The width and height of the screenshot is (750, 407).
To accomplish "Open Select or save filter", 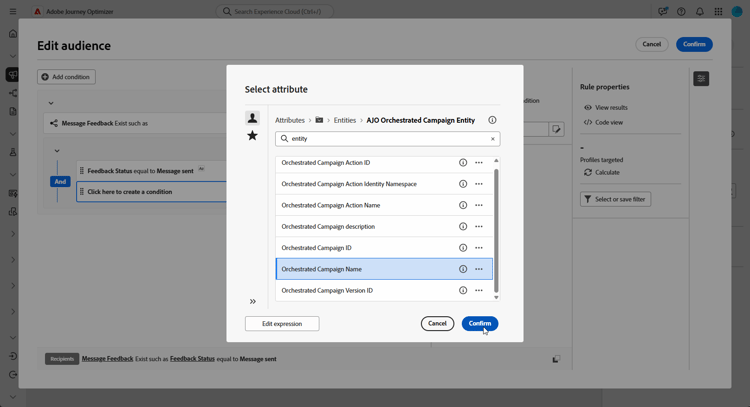I will 615,199.
